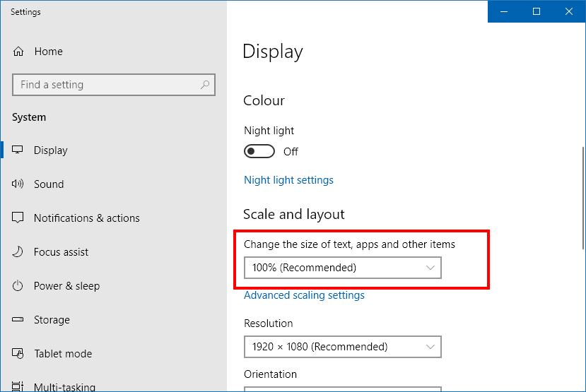Viewport: 586px width, 392px height.
Task: Click the Focus assist moon icon
Action: pos(18,252)
